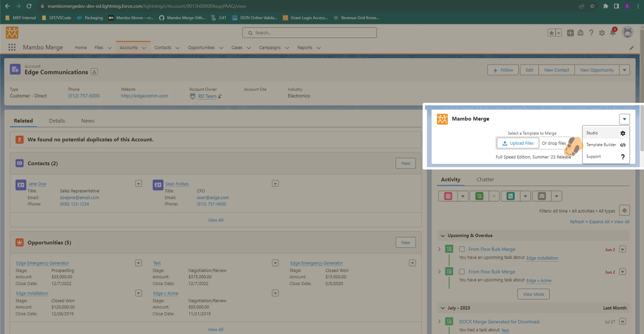Image resolution: width=644 pixels, height=334 pixels.
Task: Open the global actions plus icon
Action: (x=570, y=33)
